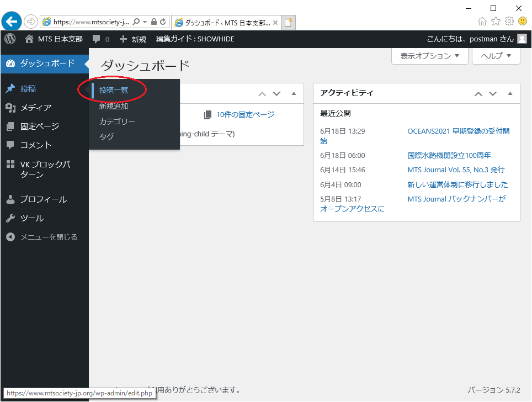Move アクティビティ panel down with chevron
This screenshot has width=532, height=402.
tap(493, 93)
